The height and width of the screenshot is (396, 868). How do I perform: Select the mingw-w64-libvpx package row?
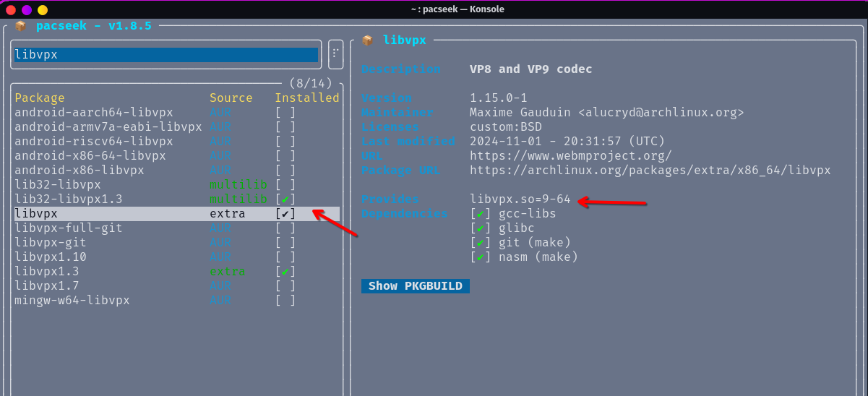[72, 301]
